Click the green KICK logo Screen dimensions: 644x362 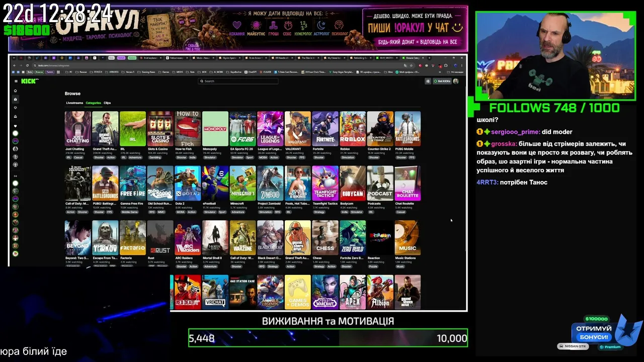(29, 81)
